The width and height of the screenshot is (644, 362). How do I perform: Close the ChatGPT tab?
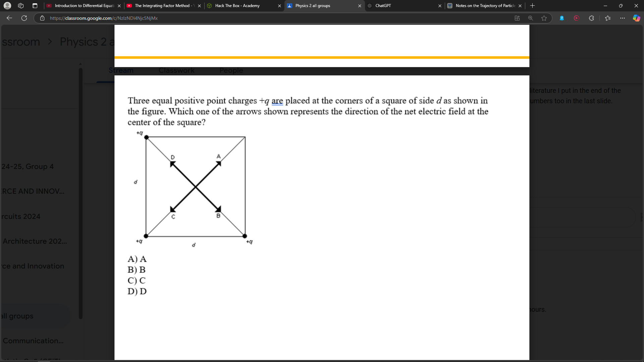click(440, 6)
